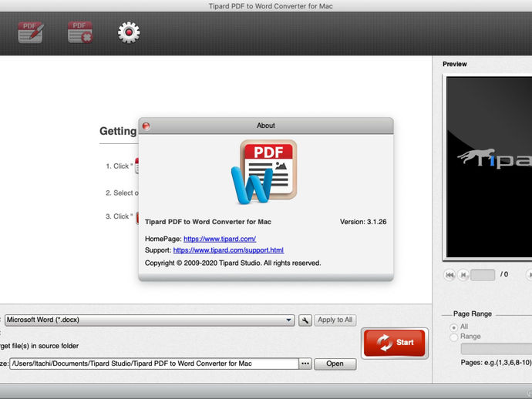Click the Open output folder button
The height and width of the screenshot is (399, 532).
(x=335, y=364)
